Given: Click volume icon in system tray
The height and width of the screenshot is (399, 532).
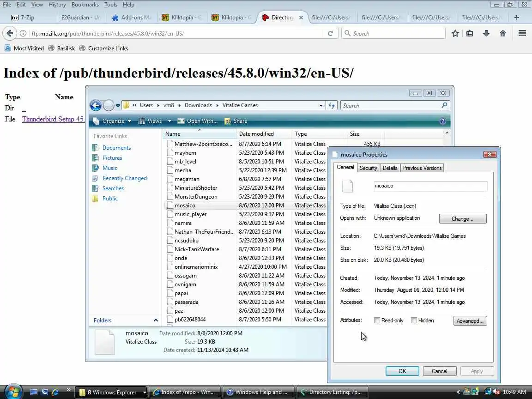Looking at the screenshot, I should click(x=497, y=392).
